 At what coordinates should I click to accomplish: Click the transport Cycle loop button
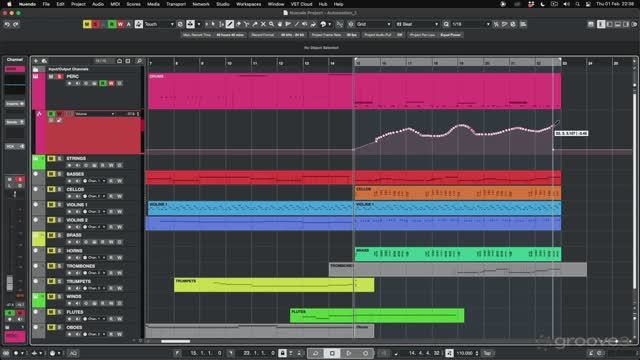pos(316,353)
